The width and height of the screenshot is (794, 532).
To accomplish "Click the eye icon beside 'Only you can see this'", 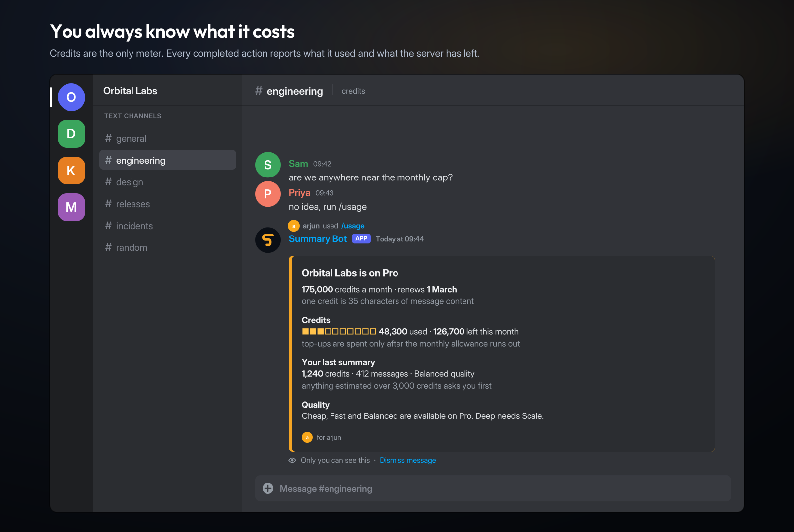I will [x=292, y=460].
